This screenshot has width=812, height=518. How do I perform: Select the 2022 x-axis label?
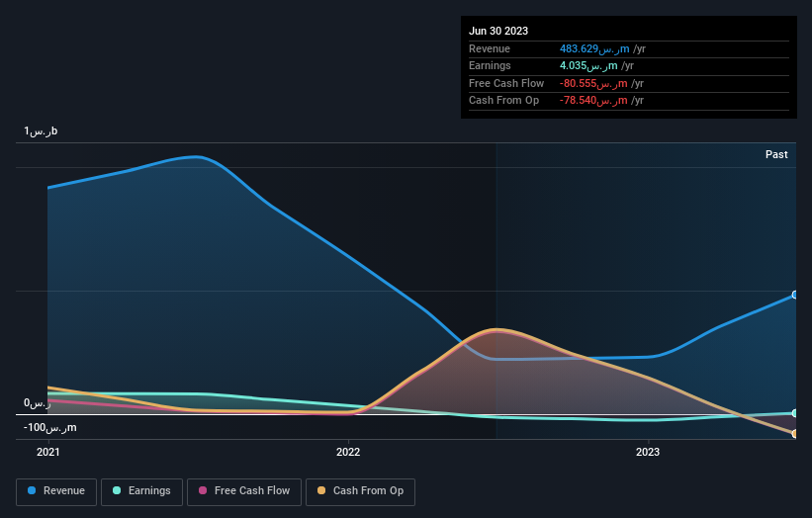[348, 453]
